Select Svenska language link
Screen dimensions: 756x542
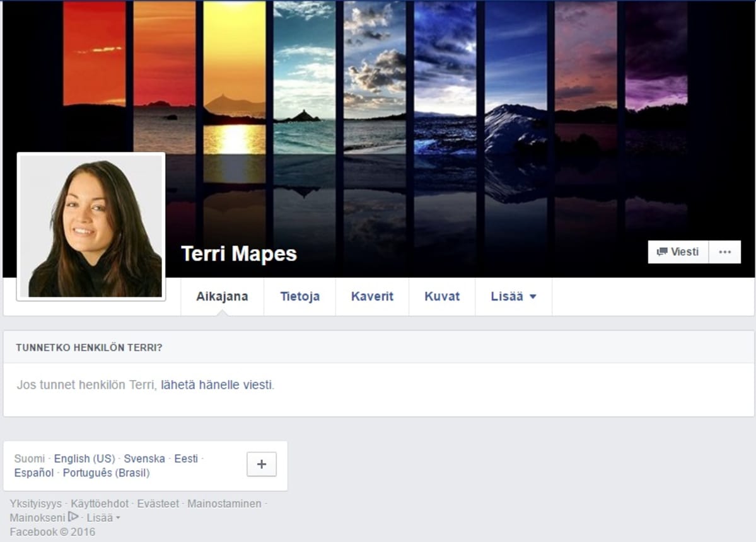tap(144, 459)
